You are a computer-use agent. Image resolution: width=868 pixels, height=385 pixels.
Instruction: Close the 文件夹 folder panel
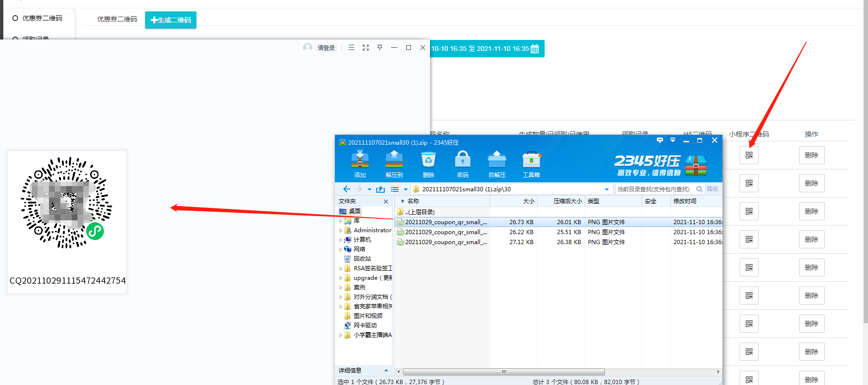386,201
